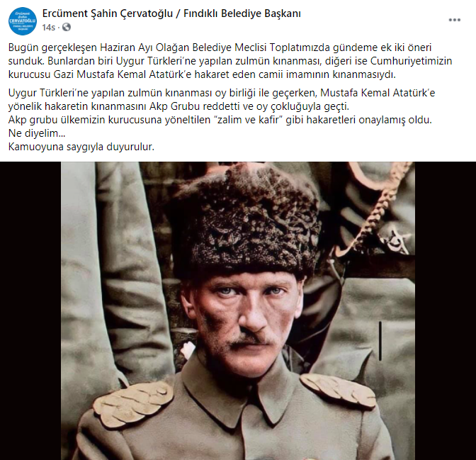Click the black bar right of photo
The image size is (476, 460).
(x=446, y=311)
